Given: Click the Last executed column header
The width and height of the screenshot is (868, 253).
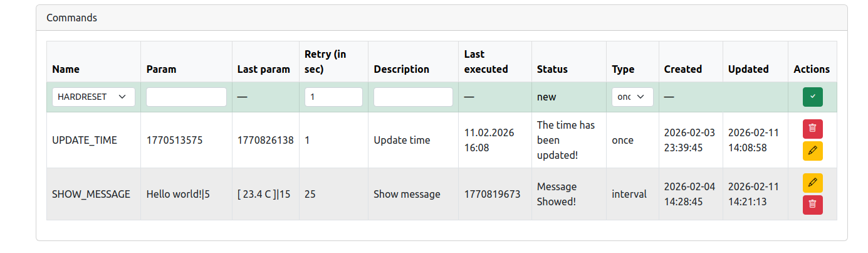Looking at the screenshot, I should (486, 62).
